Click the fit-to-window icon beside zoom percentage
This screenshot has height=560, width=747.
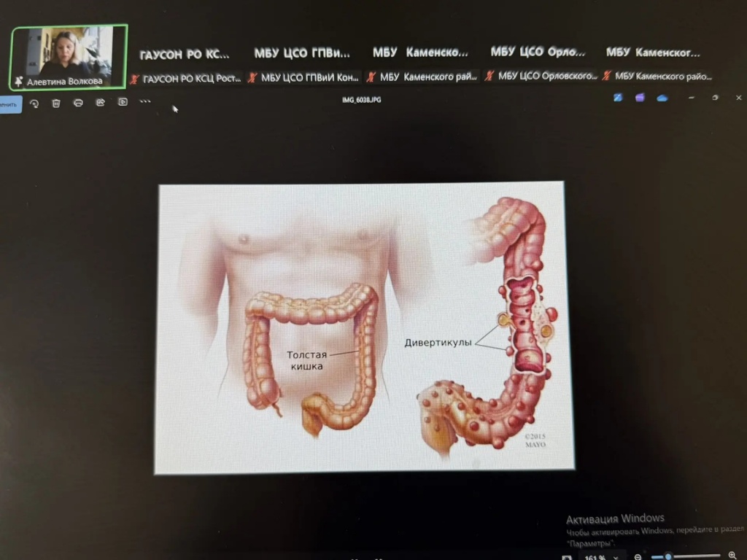(567, 558)
